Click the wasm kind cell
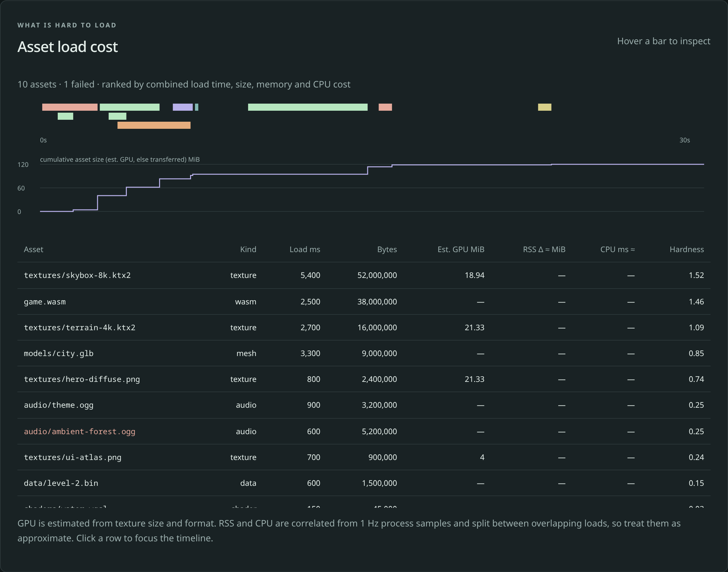This screenshot has width=728, height=572. pyautogui.click(x=246, y=302)
